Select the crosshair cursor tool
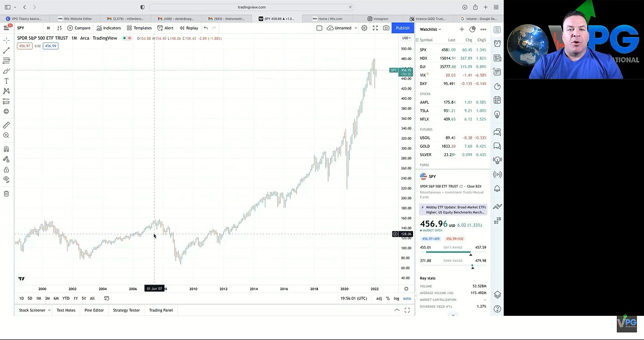Image resolution: width=644 pixels, height=340 pixels. [6, 40]
